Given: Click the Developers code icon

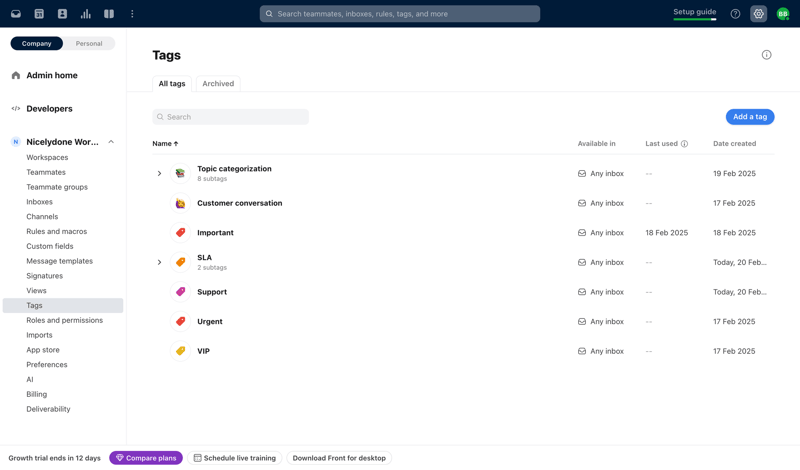Looking at the screenshot, I should tap(16, 109).
